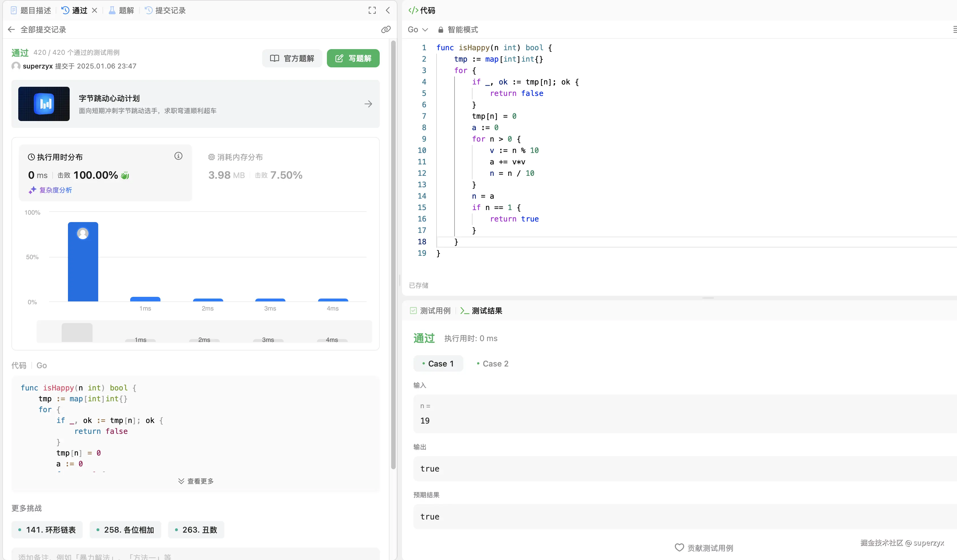The width and height of the screenshot is (957, 560).
Task: Click the tall 0ms runtime bar
Action: point(83,261)
